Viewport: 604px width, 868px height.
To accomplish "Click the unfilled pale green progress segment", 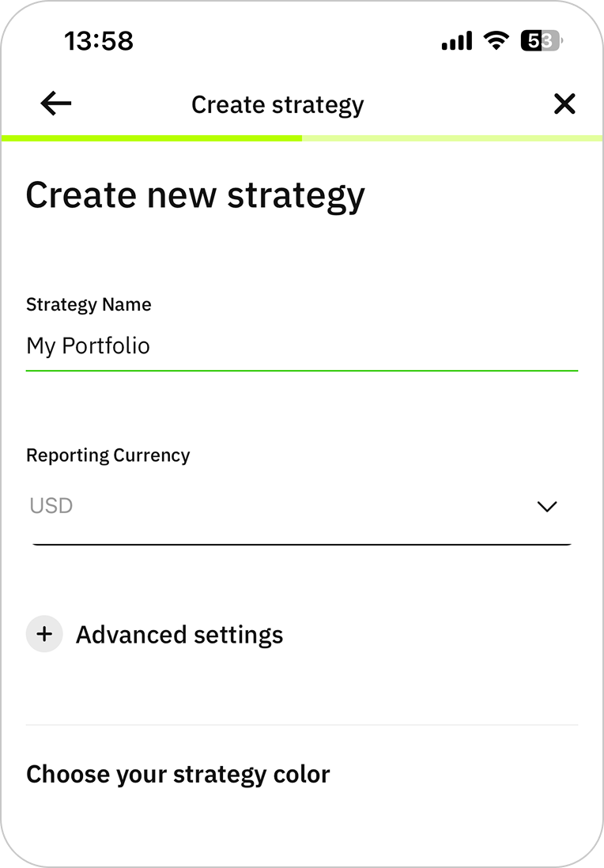I will pyautogui.click(x=452, y=138).
